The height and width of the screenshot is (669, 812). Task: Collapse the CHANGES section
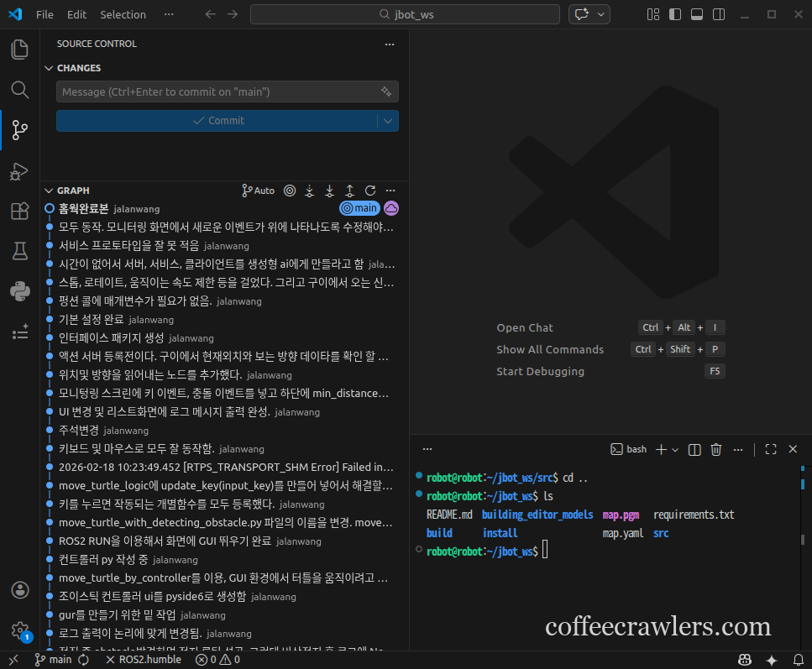(x=49, y=68)
